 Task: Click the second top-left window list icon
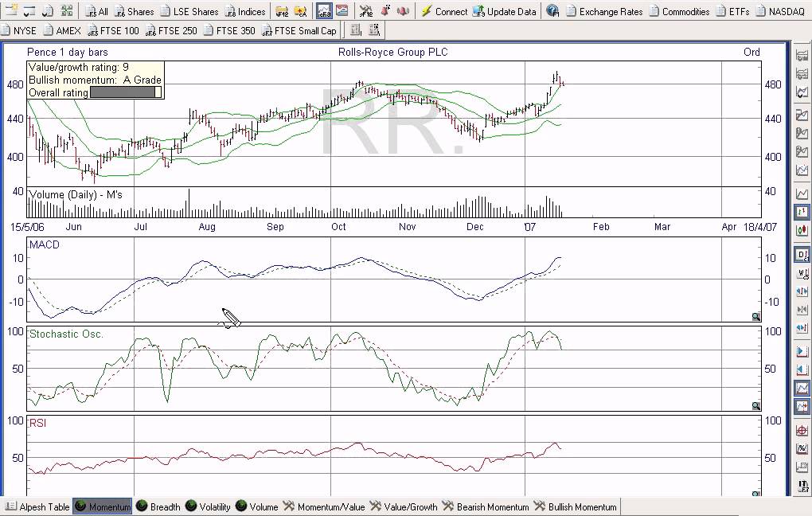[x=29, y=11]
